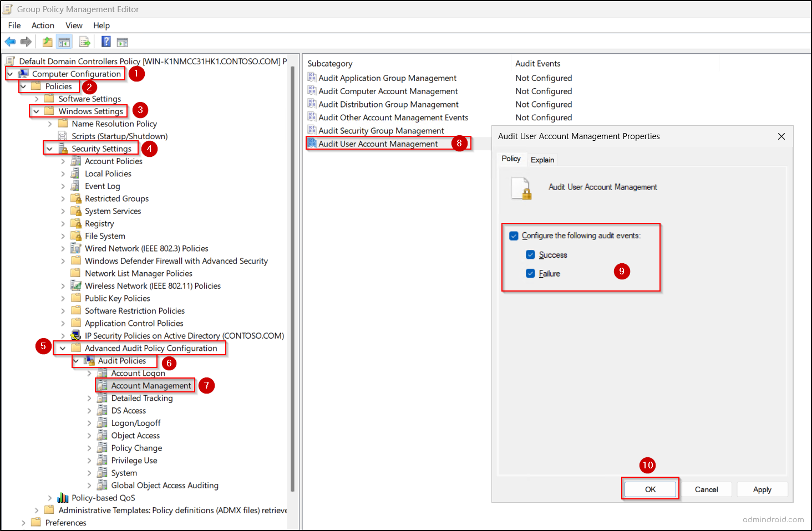The width and height of the screenshot is (812, 531).
Task: Expand the Account Policies node
Action: click(x=63, y=161)
